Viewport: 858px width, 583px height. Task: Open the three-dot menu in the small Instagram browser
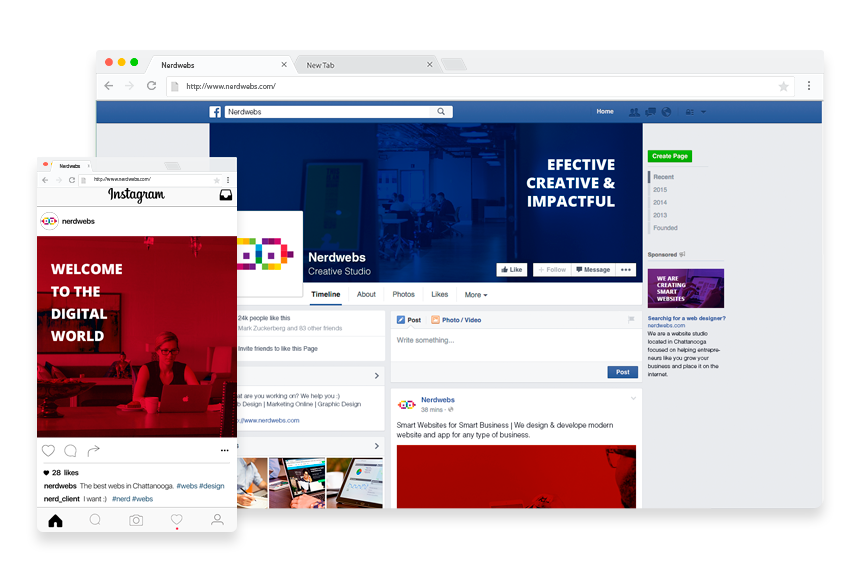click(x=228, y=180)
